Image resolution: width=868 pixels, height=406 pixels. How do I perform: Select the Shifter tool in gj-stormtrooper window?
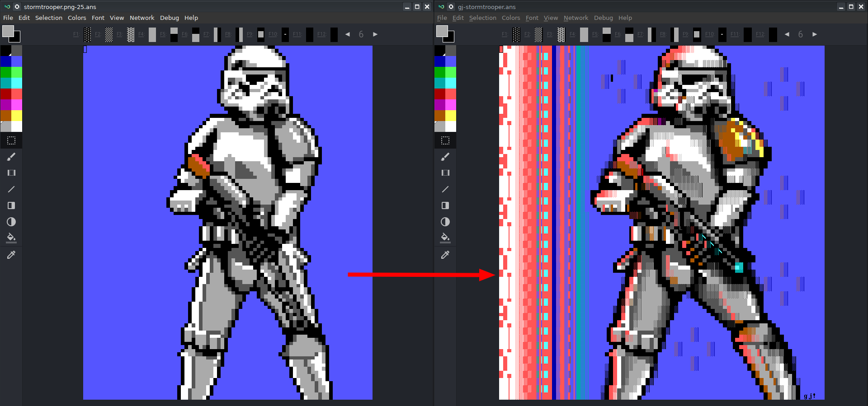tap(445, 173)
